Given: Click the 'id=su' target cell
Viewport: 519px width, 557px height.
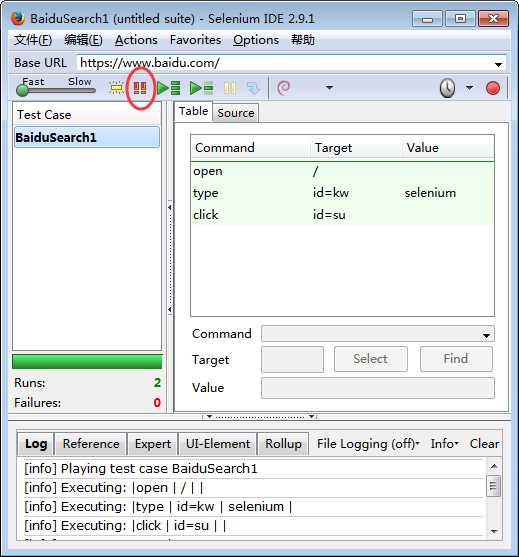Looking at the screenshot, I should 329,215.
